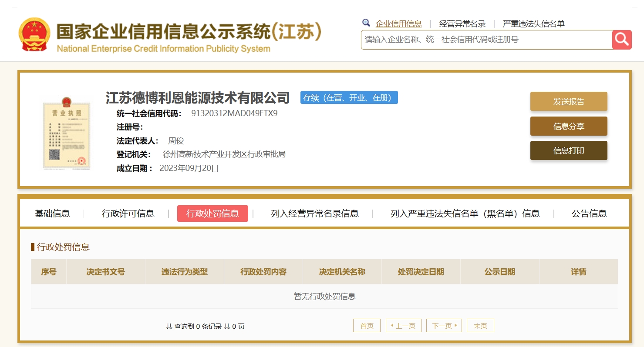Select the 行政处罚信息 tab
This screenshot has height=347, width=644.
[x=212, y=214]
